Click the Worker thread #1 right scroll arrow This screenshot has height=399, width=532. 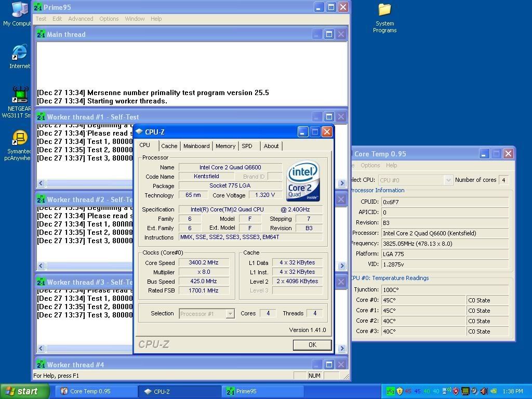click(x=342, y=183)
